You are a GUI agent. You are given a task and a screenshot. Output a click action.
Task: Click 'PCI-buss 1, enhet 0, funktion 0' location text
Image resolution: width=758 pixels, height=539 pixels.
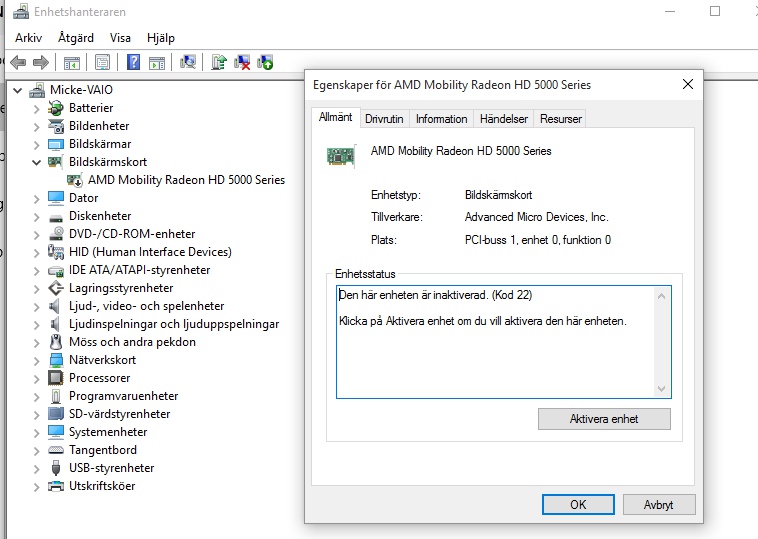(538, 240)
